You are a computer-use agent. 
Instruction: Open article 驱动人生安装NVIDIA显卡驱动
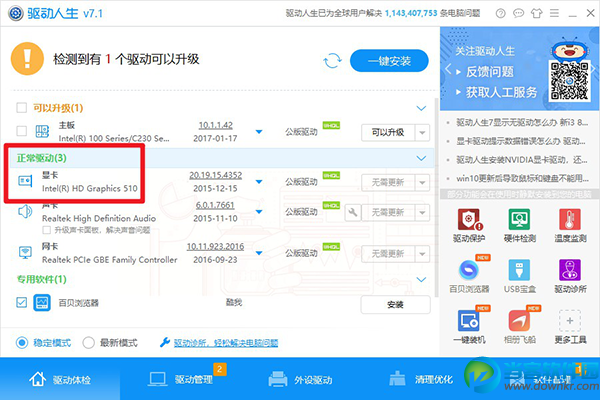(522, 160)
